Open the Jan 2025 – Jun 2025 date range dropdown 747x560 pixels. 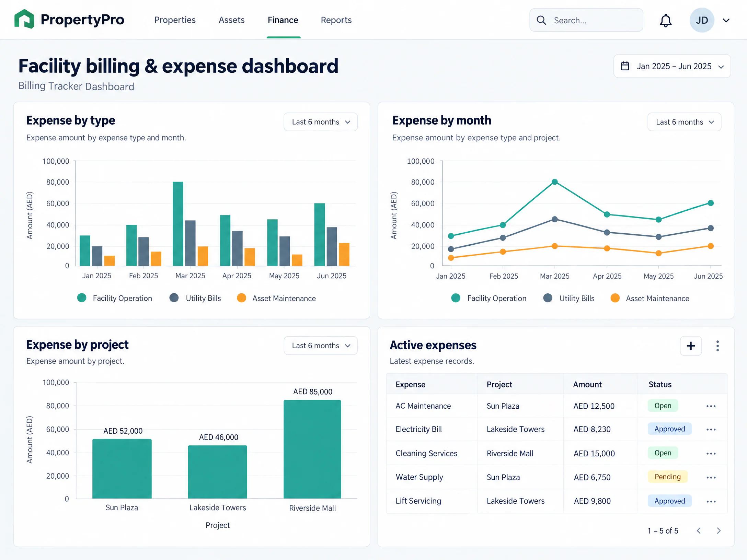click(x=672, y=66)
